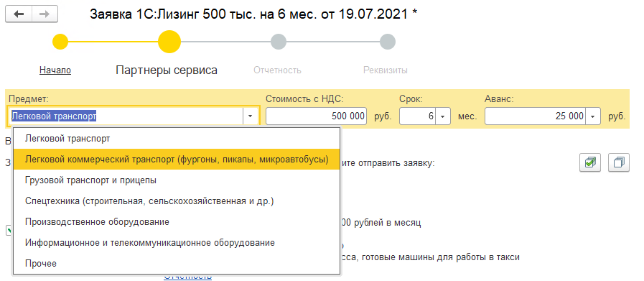Viewport: 644px width, 281px height.
Task: Choose Информационное и телекоммуникационное оборудование option
Action: click(x=177, y=243)
